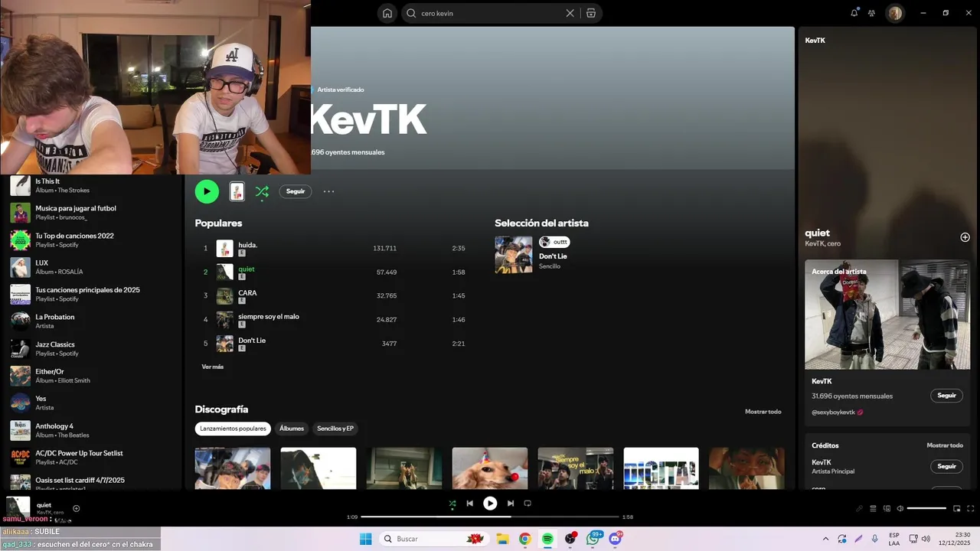Screen dimensions: 980x551
Task: Open the Browse icon beside the search bar
Action: [591, 13]
